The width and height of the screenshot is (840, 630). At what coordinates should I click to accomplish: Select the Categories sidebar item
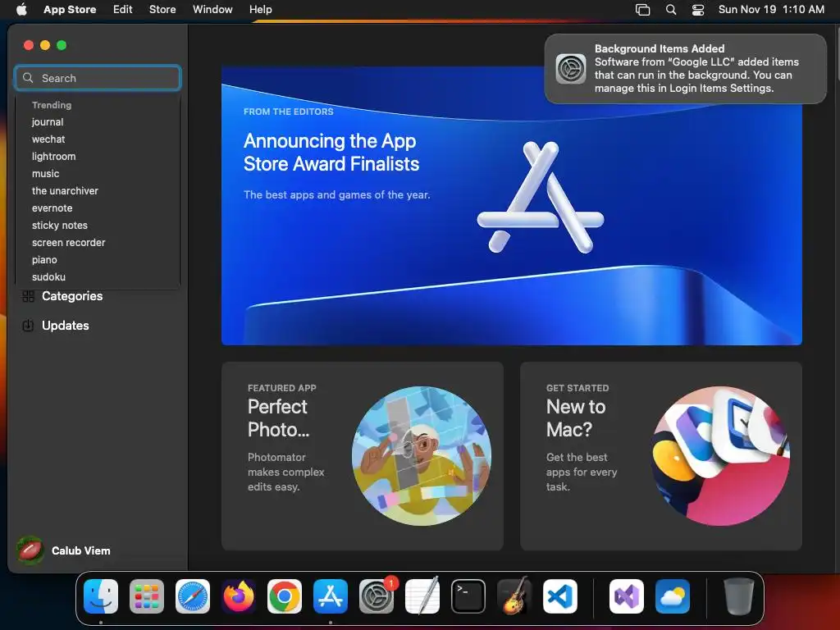tap(98, 296)
